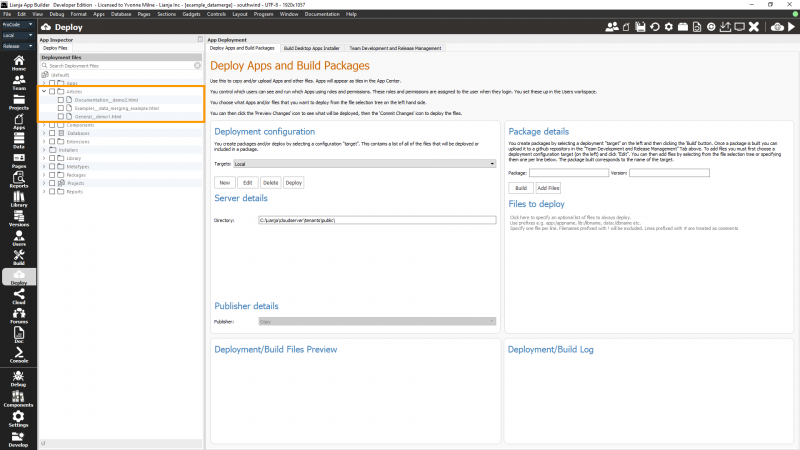Collapse the Articles tree node

pyautogui.click(x=44, y=92)
